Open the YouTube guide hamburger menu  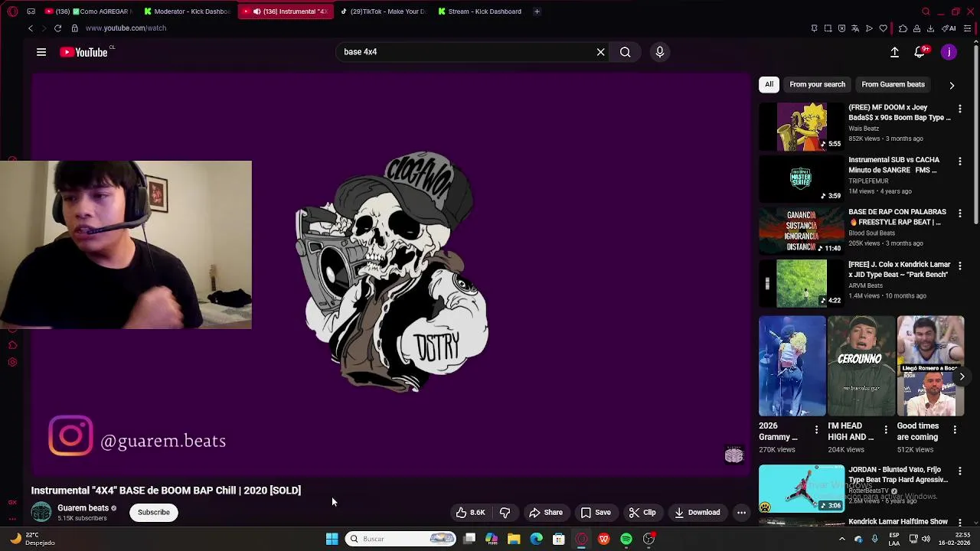pos(41,52)
